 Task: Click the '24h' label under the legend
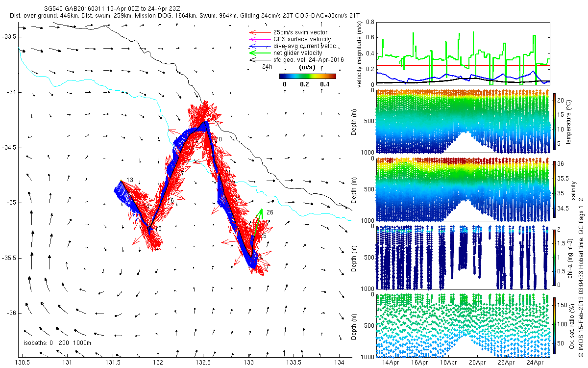pyautogui.click(x=267, y=67)
